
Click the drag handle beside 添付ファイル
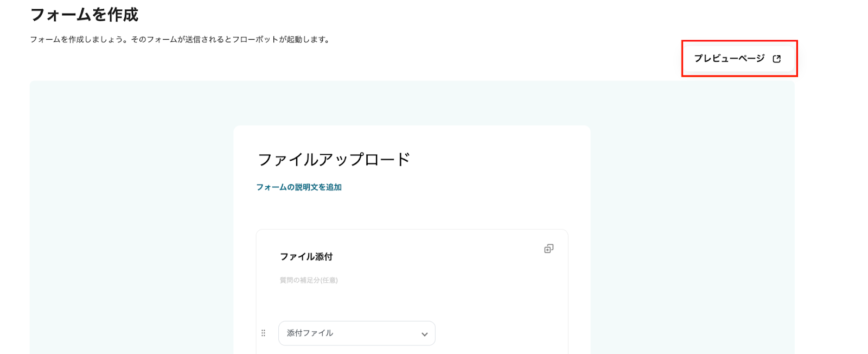click(264, 333)
